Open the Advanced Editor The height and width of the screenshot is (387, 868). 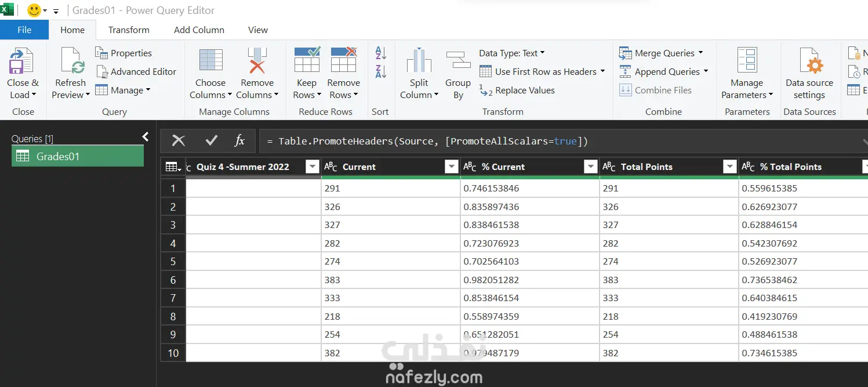136,71
